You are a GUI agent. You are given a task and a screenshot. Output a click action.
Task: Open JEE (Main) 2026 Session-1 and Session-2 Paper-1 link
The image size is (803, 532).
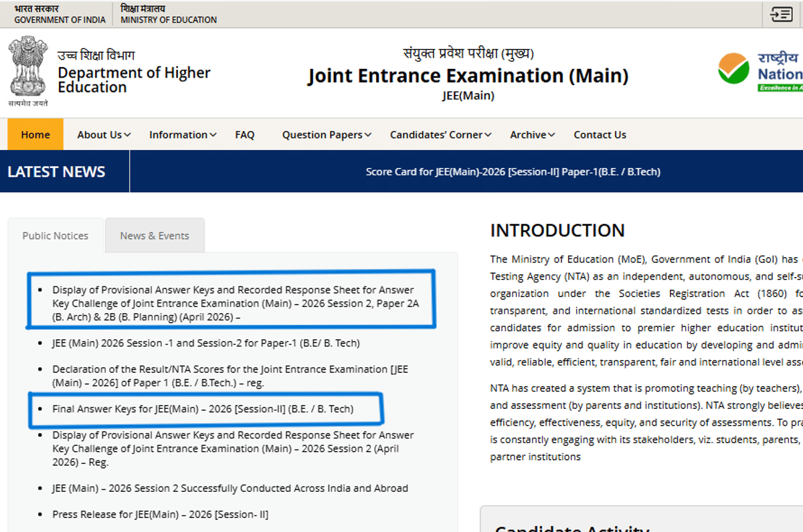(x=206, y=343)
